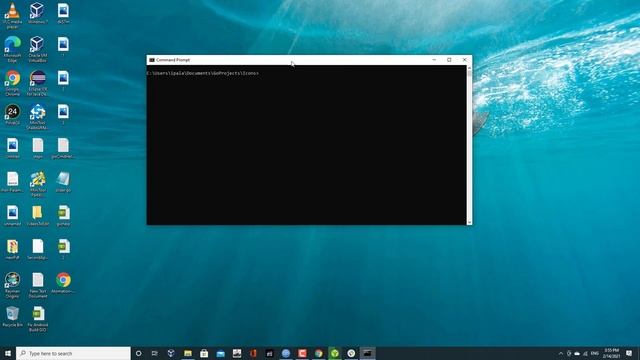Click the command line prompt path text

coord(202,73)
